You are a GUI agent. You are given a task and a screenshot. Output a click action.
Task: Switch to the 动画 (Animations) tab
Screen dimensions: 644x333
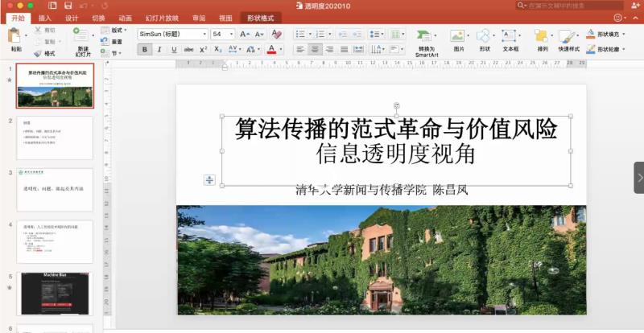pyautogui.click(x=126, y=18)
